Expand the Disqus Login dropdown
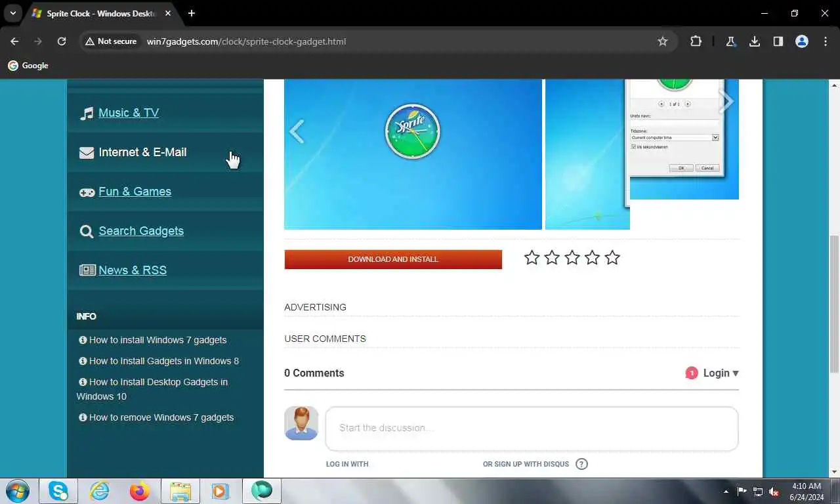 tap(721, 373)
